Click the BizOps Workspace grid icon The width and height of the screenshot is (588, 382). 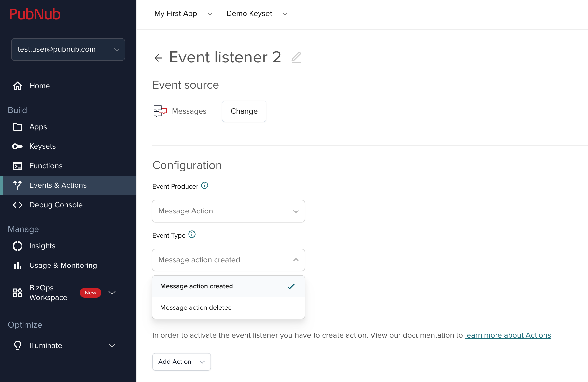point(17,293)
